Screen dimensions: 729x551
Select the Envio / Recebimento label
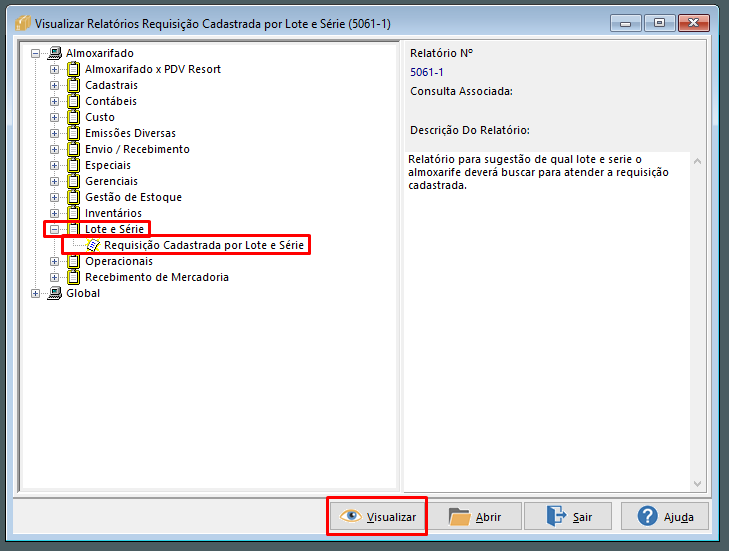[x=137, y=149]
